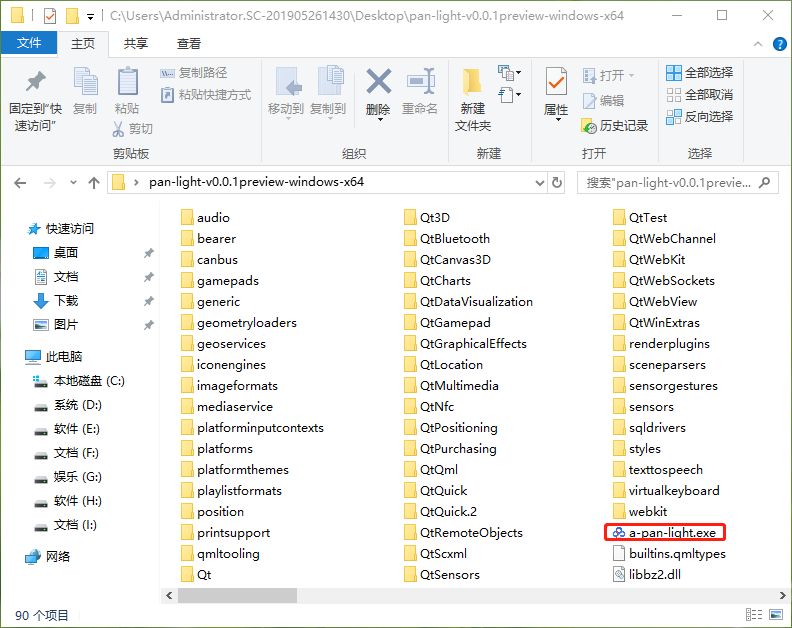Open the Help question mark icon
This screenshot has width=792, height=628.
(x=779, y=44)
